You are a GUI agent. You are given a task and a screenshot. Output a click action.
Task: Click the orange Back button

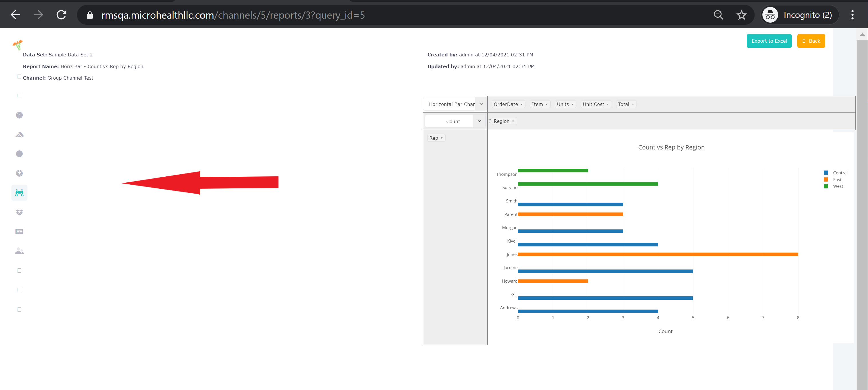point(811,41)
